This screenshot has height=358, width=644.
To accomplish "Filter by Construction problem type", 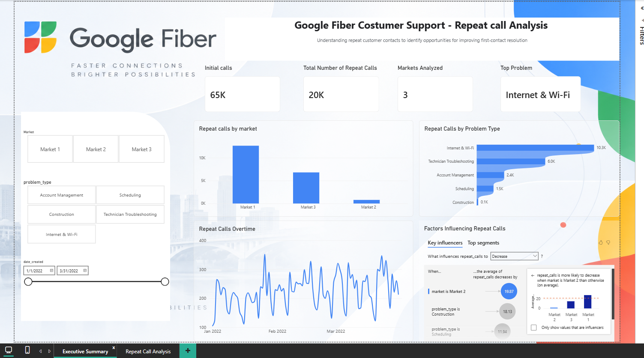I will [62, 214].
